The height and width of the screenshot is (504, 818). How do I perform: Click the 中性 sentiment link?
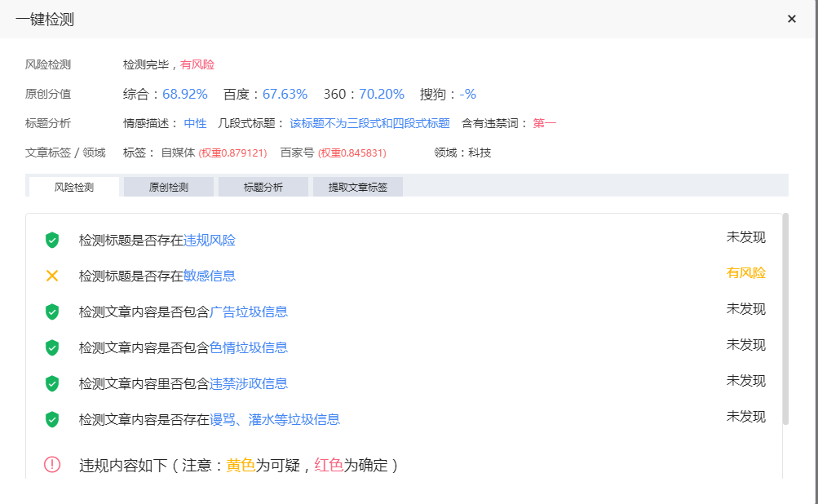coord(195,123)
